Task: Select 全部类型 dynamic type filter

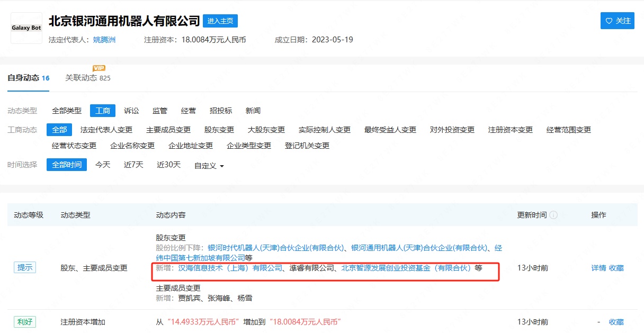Action: (x=67, y=111)
